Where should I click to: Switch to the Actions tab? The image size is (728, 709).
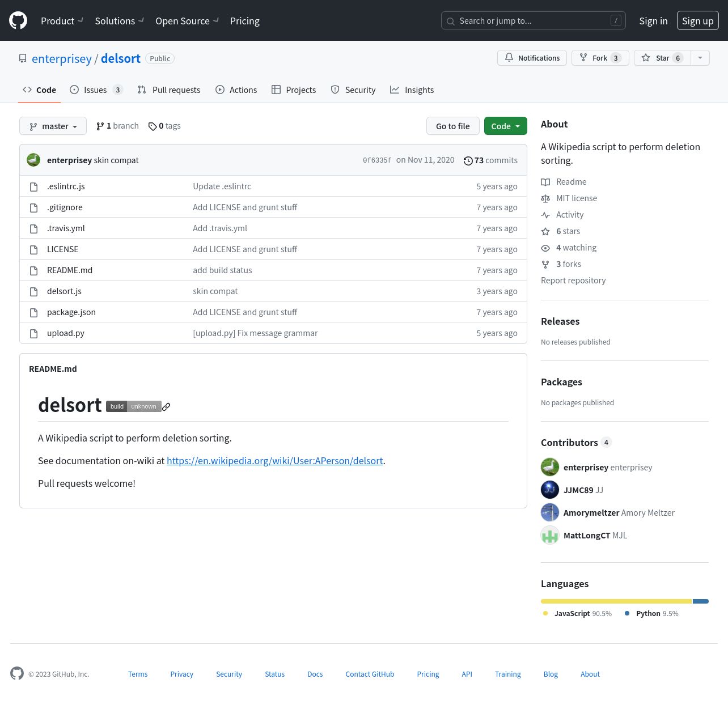pyautogui.click(x=236, y=90)
